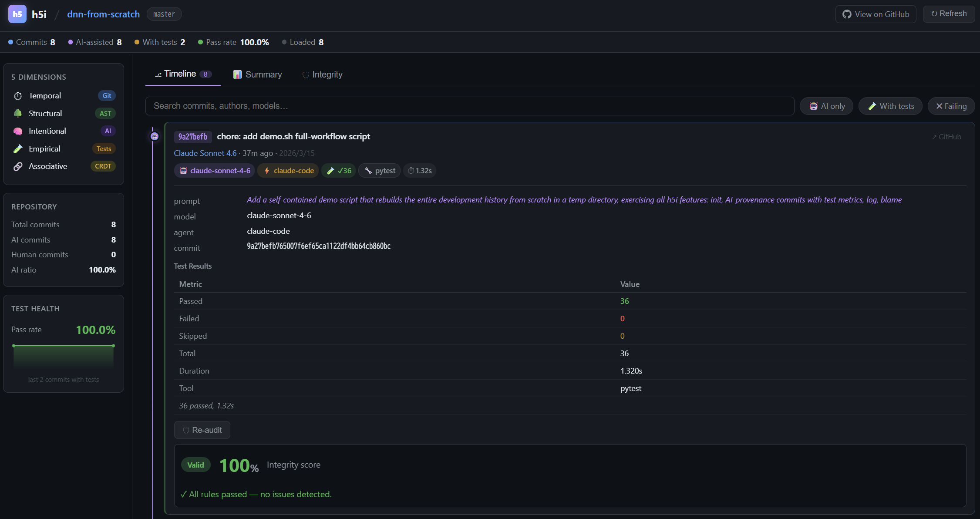
Task: Switch to the Summary tab
Action: click(257, 74)
